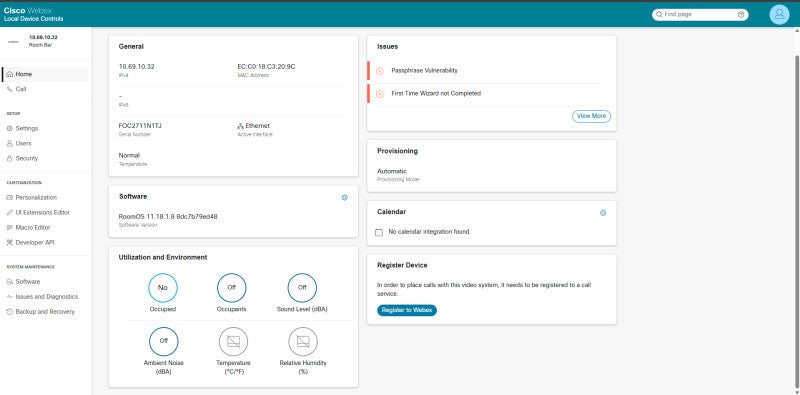Launch the Macro Editor

tap(45, 228)
